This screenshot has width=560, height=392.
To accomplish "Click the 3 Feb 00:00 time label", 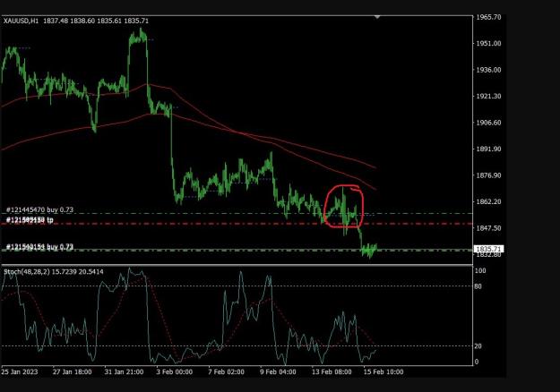I will (175, 371).
